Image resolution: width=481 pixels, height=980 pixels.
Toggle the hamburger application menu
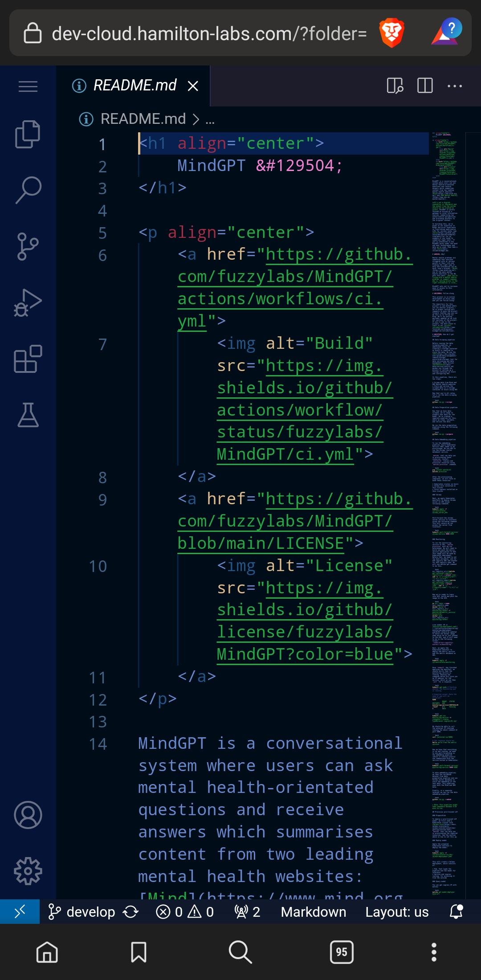click(28, 86)
